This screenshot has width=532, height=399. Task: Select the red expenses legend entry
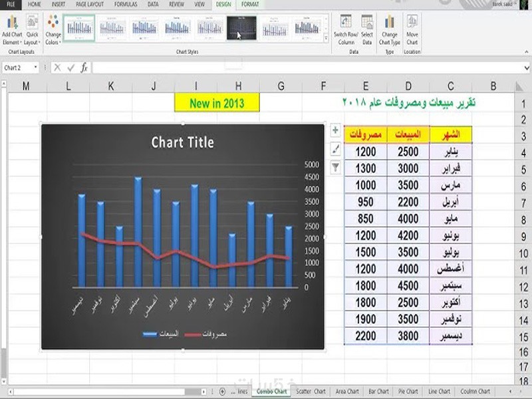click(x=205, y=334)
